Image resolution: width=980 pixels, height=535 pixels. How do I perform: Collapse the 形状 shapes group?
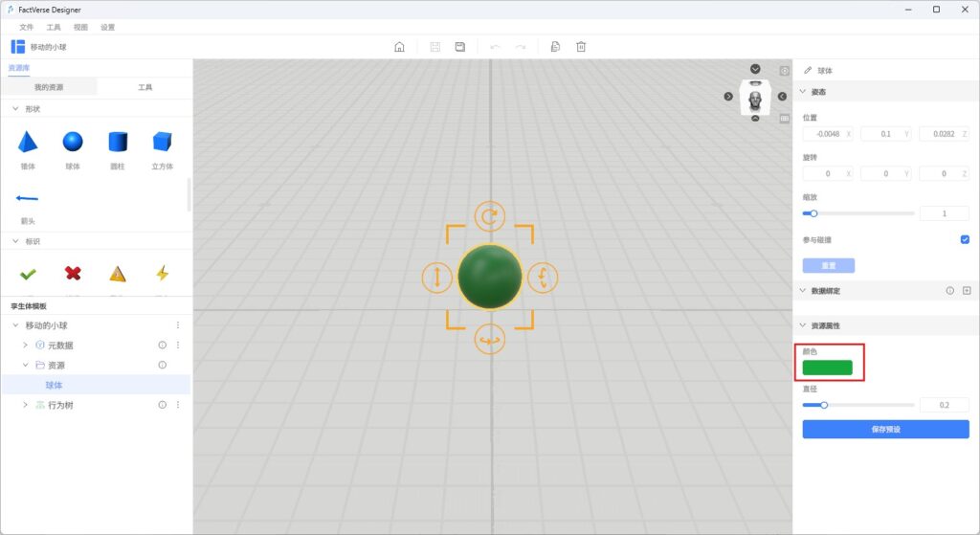coord(15,109)
